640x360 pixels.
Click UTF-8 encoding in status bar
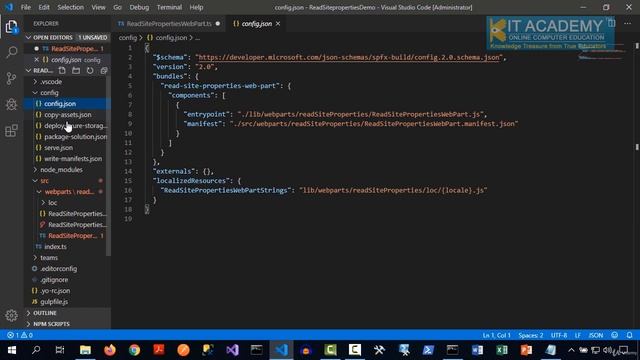pyautogui.click(x=559, y=335)
